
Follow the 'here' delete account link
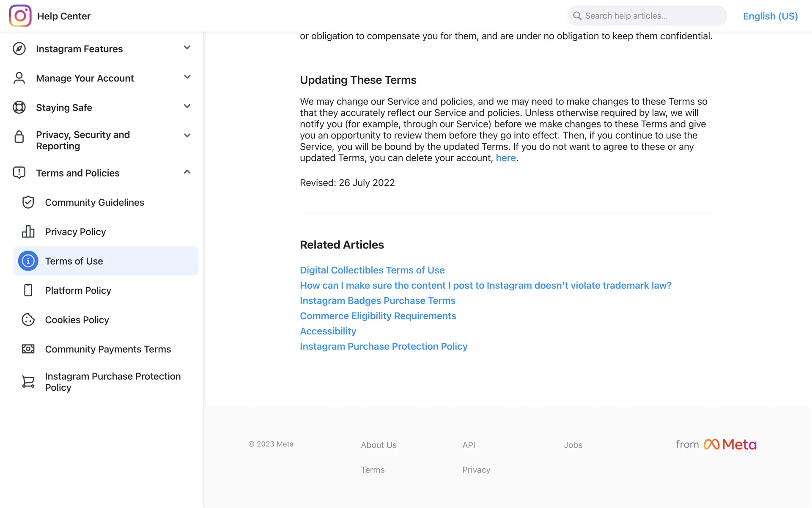pos(505,158)
